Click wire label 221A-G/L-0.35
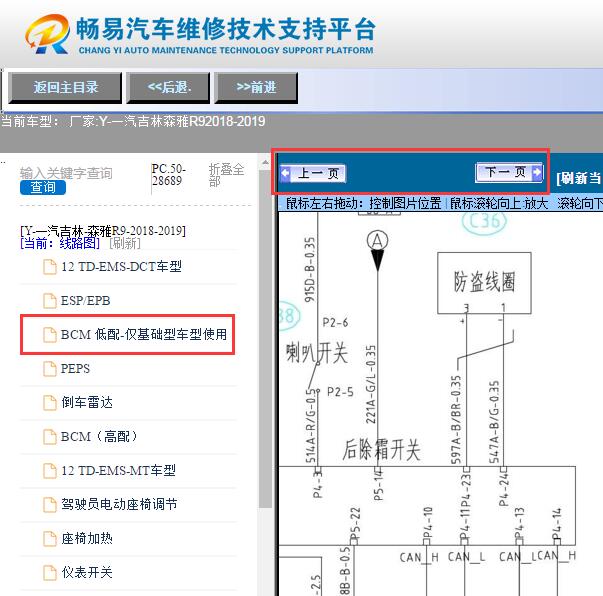The image size is (603, 596). pos(370,384)
